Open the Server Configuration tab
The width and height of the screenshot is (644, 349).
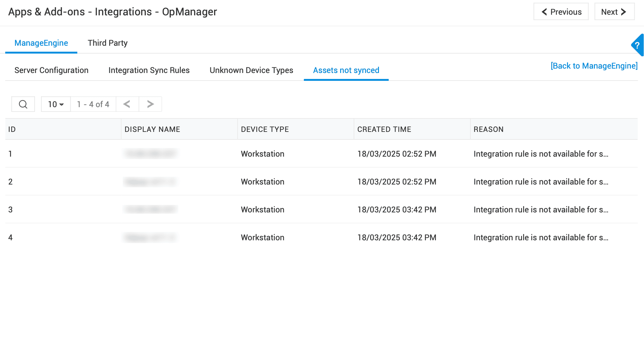pyautogui.click(x=51, y=70)
